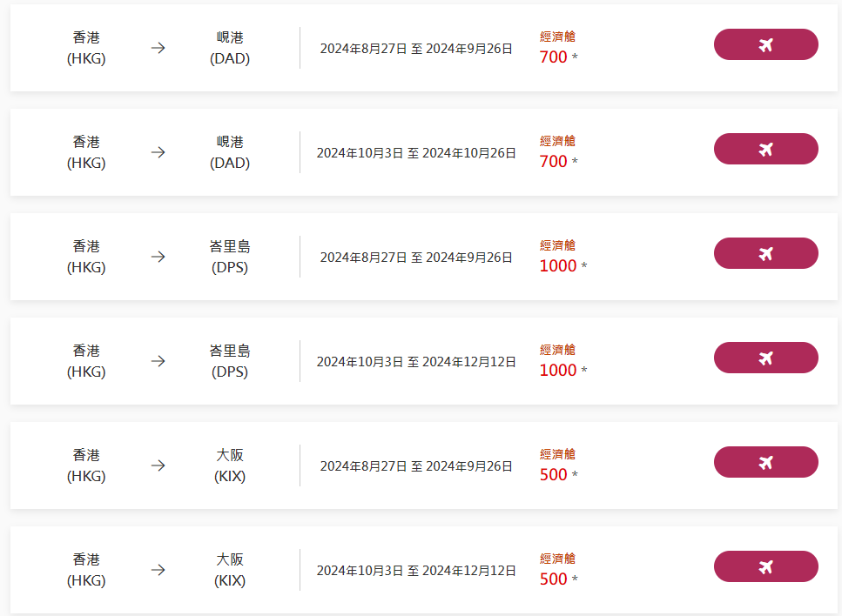Click the arrow icon in the last Osaka row
Screen dimensions: 842x616
coord(158,570)
